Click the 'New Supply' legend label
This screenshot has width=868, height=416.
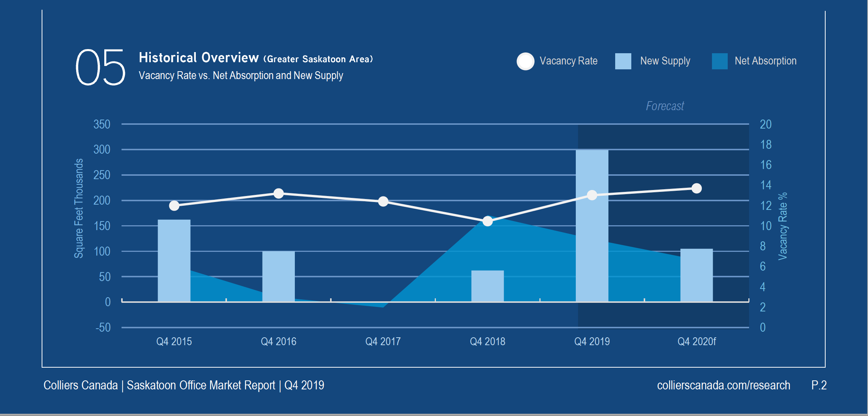(665, 61)
